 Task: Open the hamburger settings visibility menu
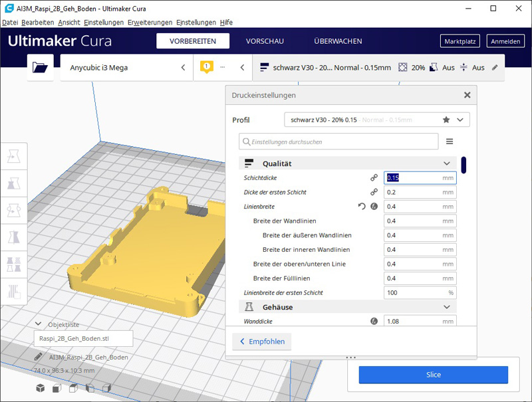coord(450,142)
